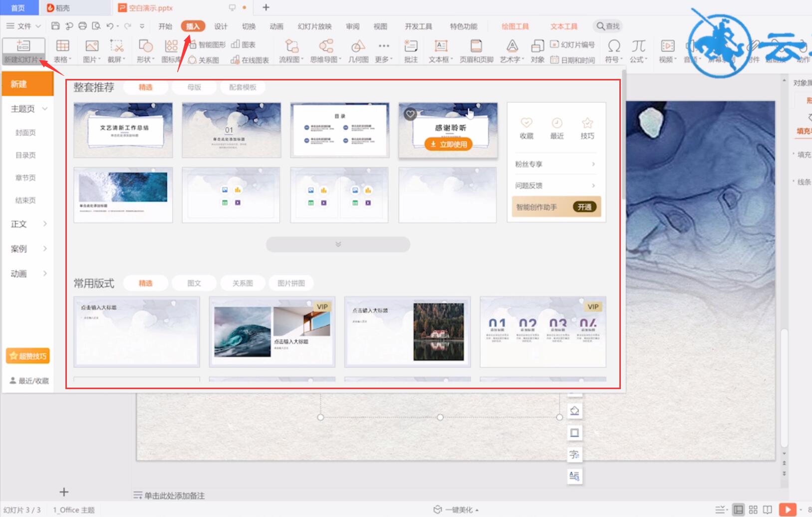Open the 文件 menu dropdown
The height and width of the screenshot is (517, 812).
[23, 26]
